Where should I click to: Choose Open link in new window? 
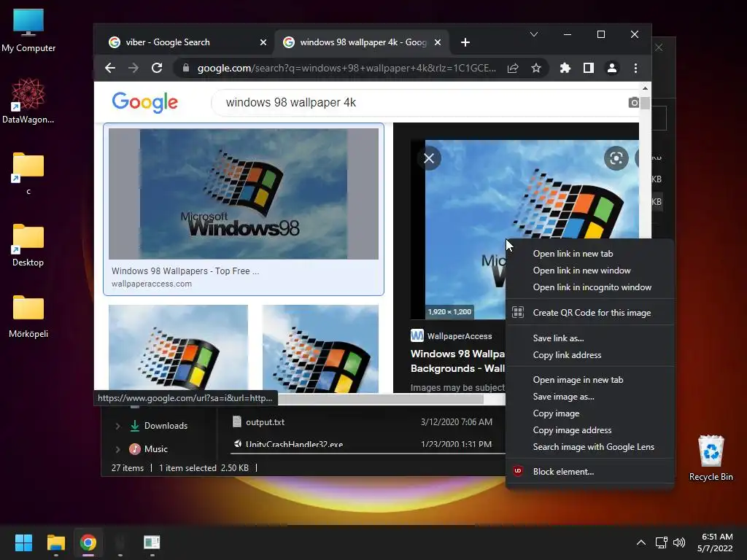tap(581, 271)
